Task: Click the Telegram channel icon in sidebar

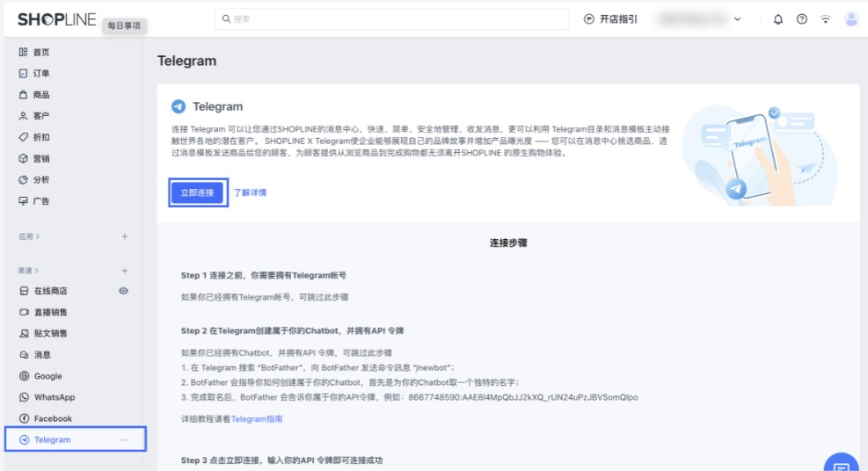Action: [24, 439]
